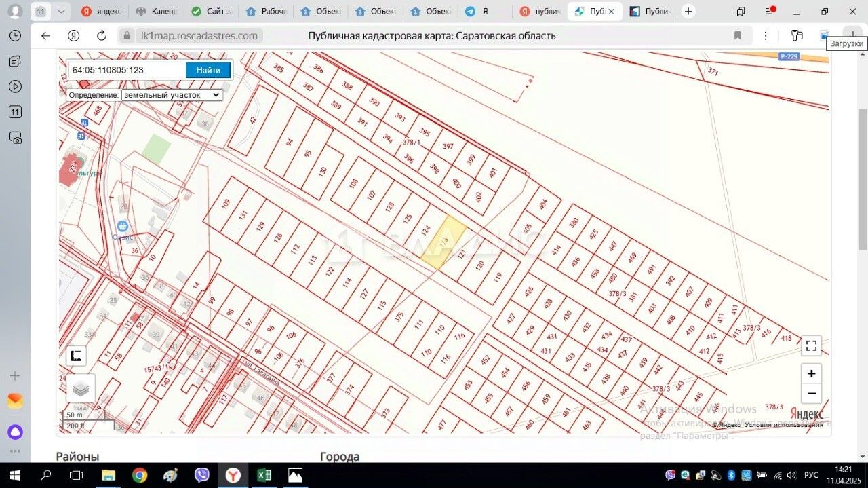This screenshot has width=868, height=488.
Task: Open Yandex Mail from the sidebar
Action: [x=15, y=400]
